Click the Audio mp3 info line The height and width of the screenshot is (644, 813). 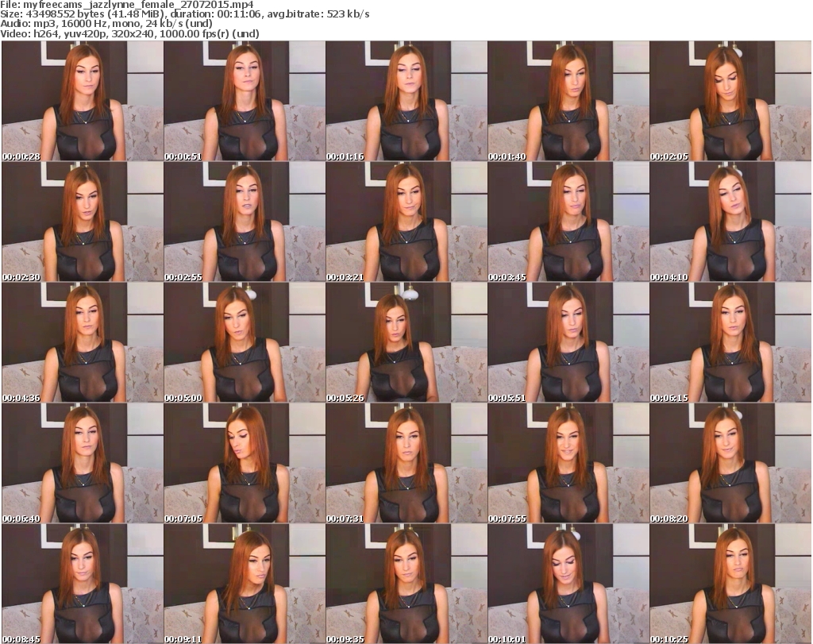click(106, 24)
